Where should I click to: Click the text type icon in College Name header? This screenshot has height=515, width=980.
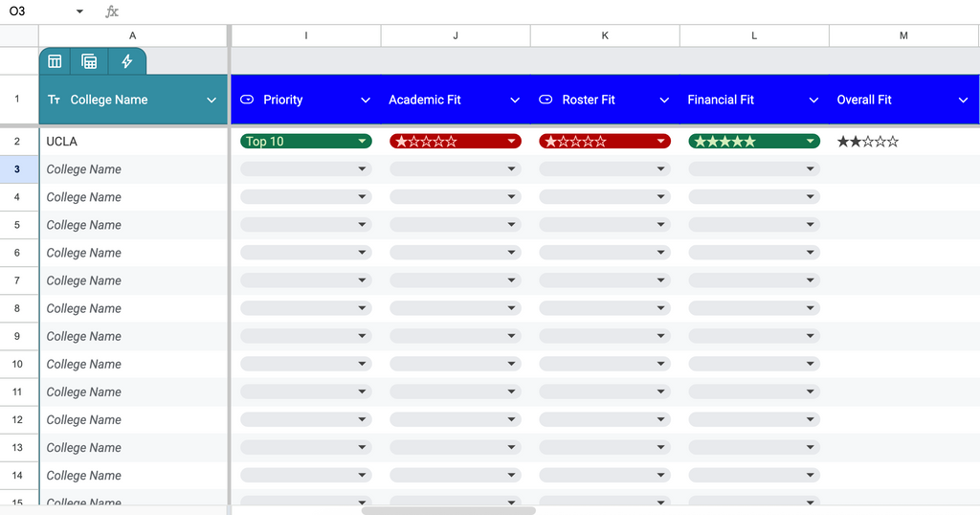tap(55, 100)
